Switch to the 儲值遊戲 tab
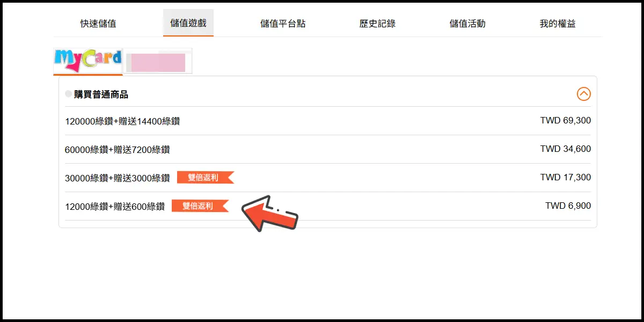Screen dimensions: 644x322 188,23
